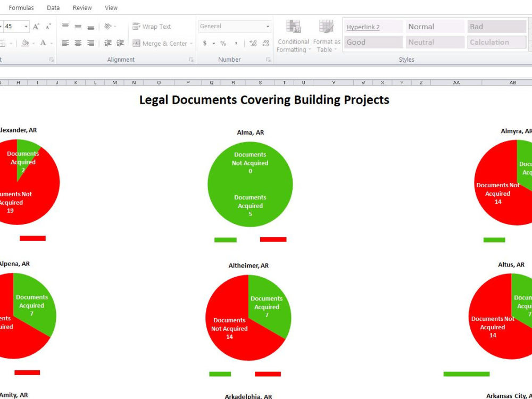The height and width of the screenshot is (399, 532).
Task: Expand Fill Color palette arrow
Action: (33, 44)
